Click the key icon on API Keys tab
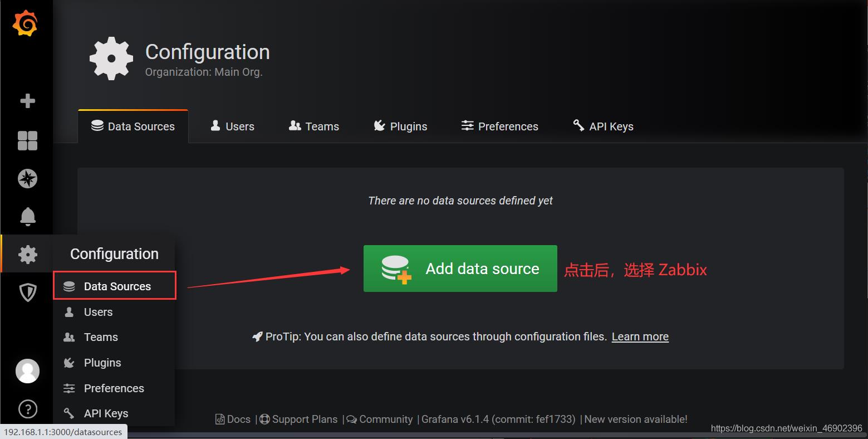Image resolution: width=868 pixels, height=439 pixels. tap(578, 125)
